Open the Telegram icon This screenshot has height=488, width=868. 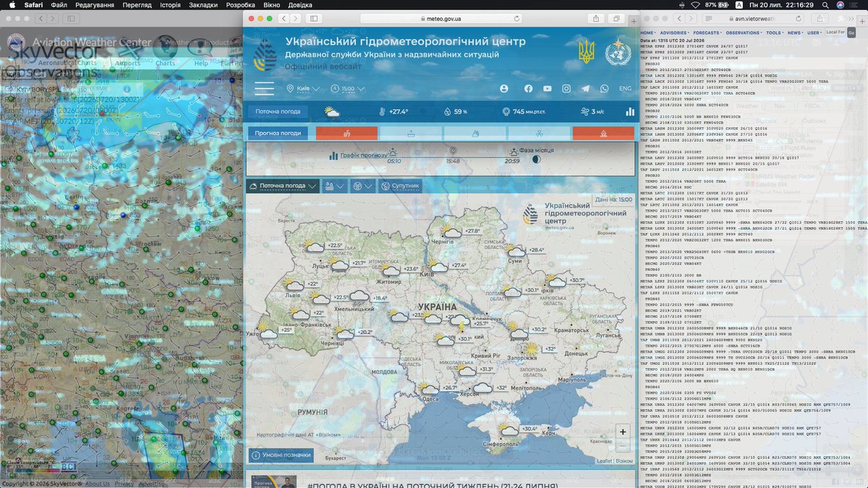tap(585, 88)
